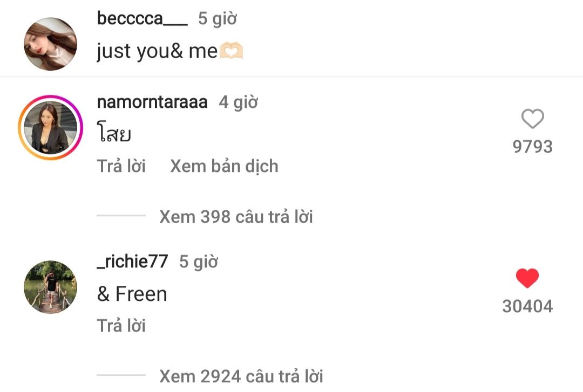This screenshot has height=392, width=583.
Task: Show translation with Xem bản dịch
Action: 224,166
